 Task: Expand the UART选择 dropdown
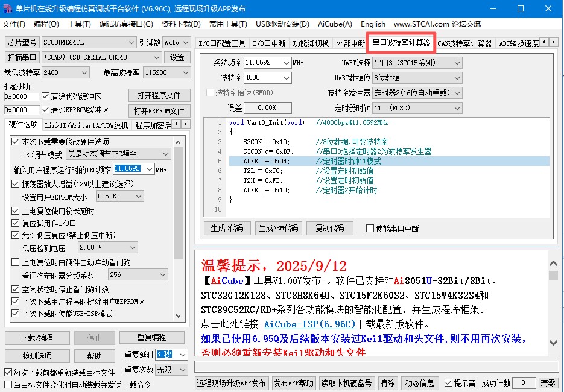(x=457, y=63)
